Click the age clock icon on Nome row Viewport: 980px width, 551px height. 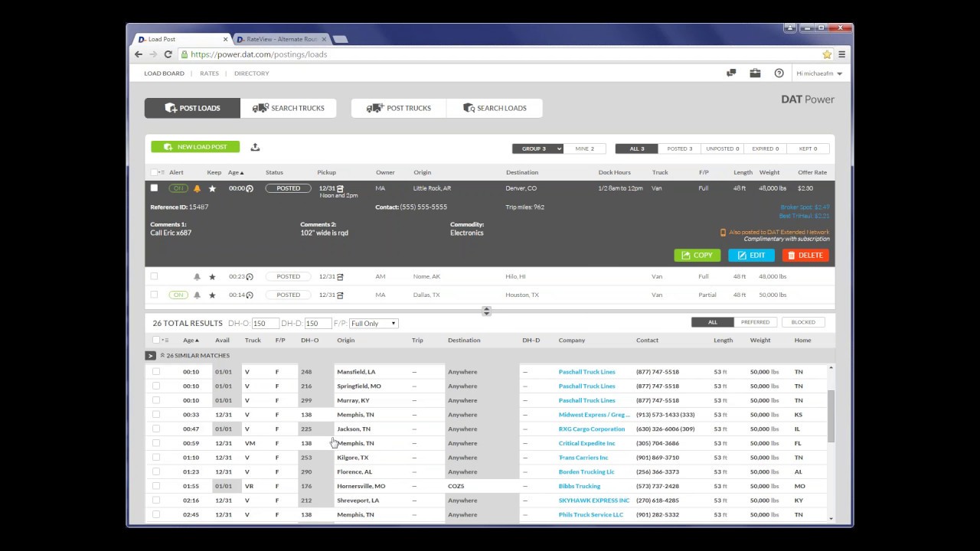(x=250, y=277)
